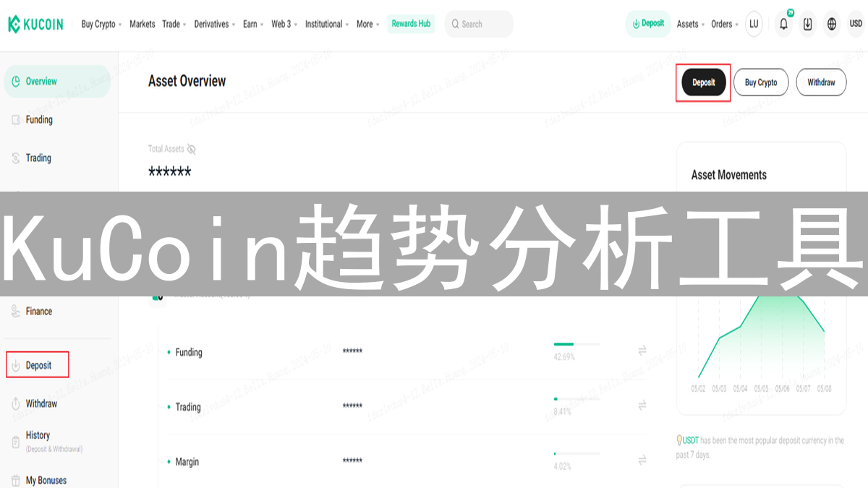868x488 pixels.
Task: Click the black Deposit button
Action: [x=704, y=82]
